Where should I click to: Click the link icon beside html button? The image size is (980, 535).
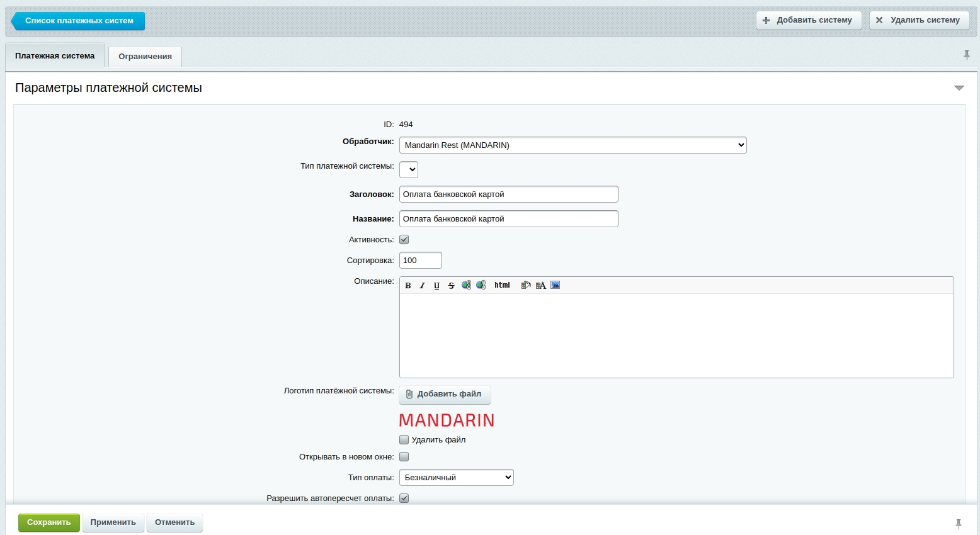481,285
